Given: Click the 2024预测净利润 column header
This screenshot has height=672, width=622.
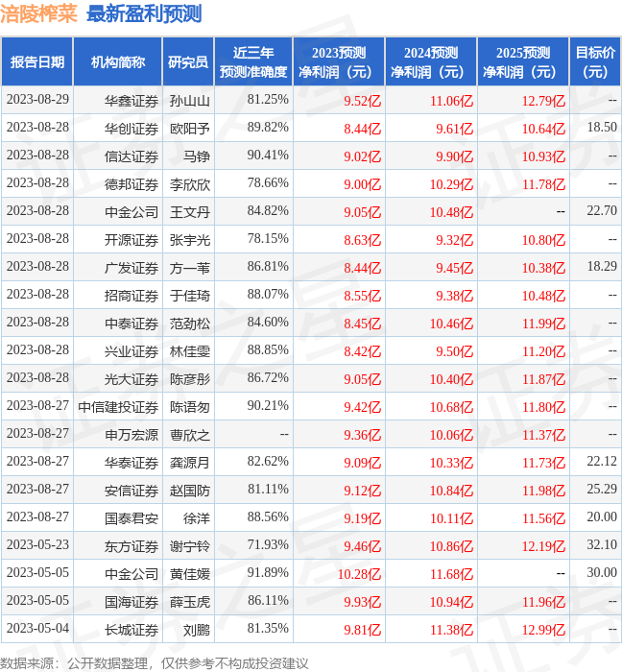Looking at the screenshot, I should [431, 62].
